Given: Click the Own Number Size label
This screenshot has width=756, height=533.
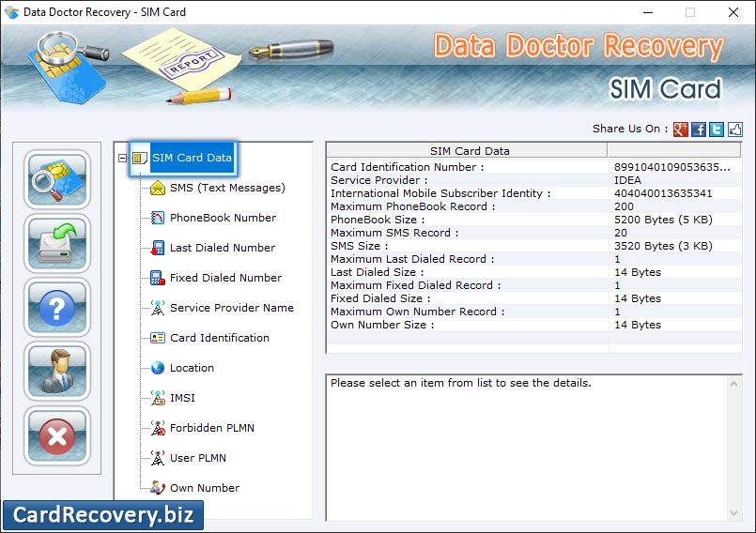Looking at the screenshot, I should pyautogui.click(x=382, y=325).
